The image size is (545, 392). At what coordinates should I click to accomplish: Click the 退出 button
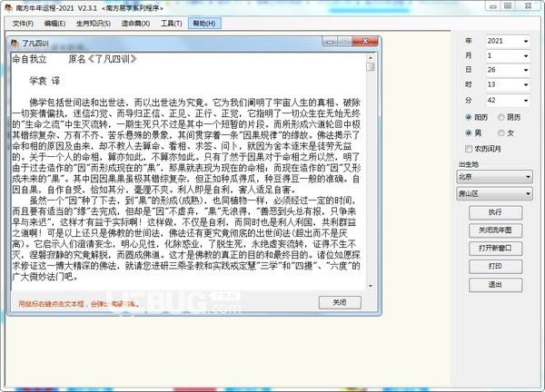495,285
